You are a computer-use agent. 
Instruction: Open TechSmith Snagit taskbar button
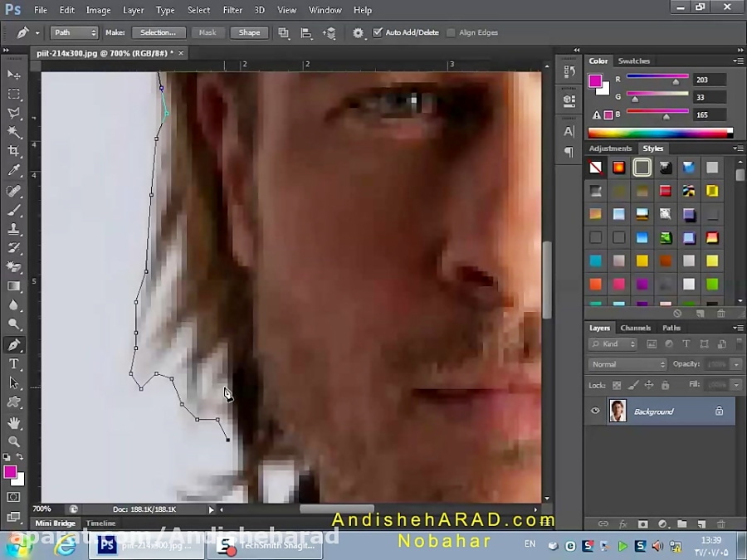tap(266, 545)
